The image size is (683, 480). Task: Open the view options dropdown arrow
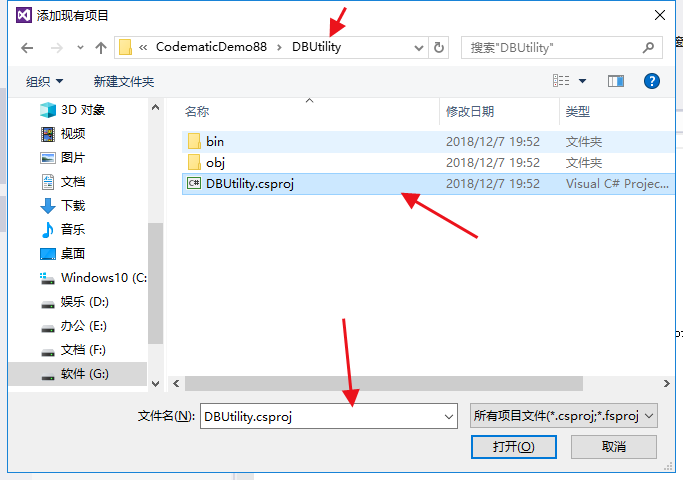582,81
